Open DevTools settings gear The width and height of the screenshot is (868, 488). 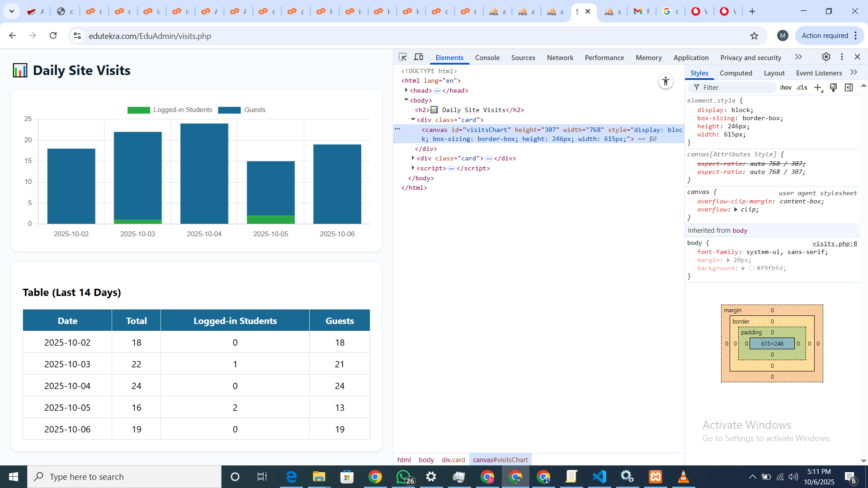pos(826,57)
